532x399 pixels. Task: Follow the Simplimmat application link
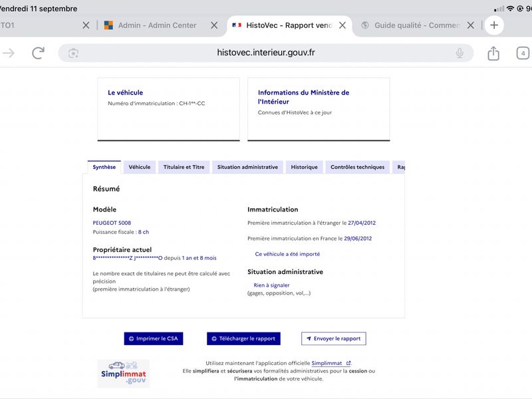click(331, 363)
